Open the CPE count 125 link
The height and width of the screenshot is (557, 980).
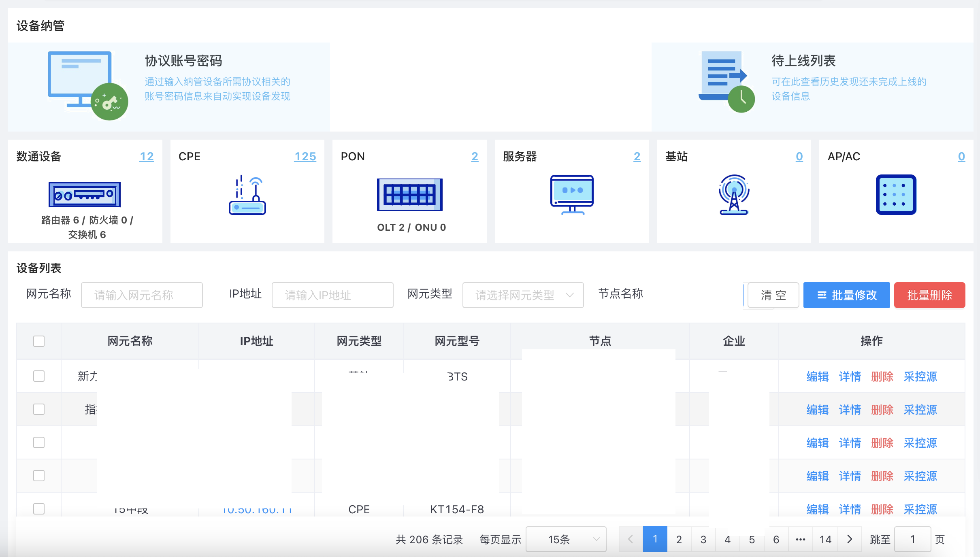click(305, 156)
